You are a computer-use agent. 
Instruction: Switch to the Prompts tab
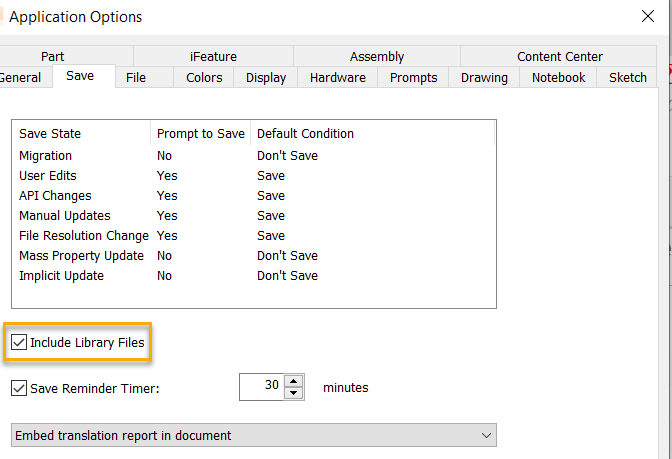click(x=414, y=78)
